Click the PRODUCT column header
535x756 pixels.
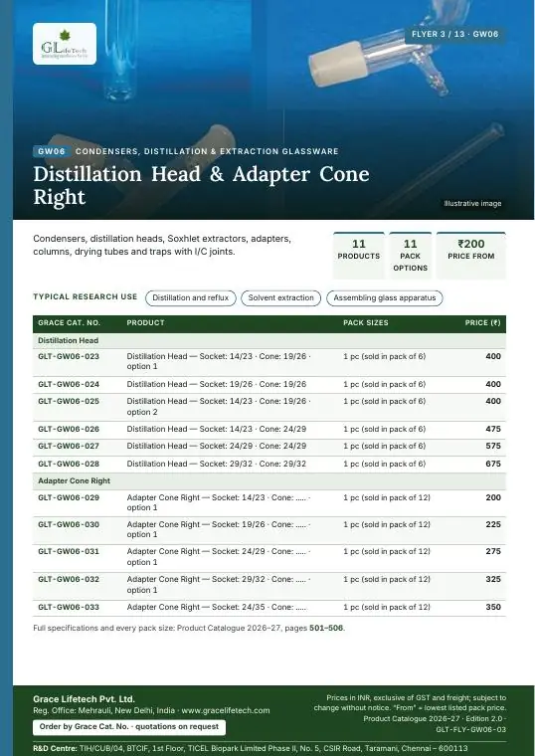[x=145, y=322]
